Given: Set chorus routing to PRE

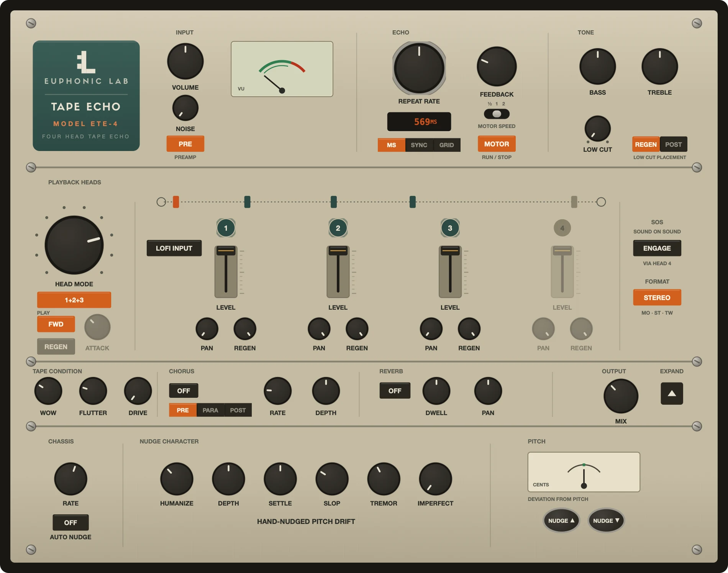Looking at the screenshot, I should (x=183, y=410).
